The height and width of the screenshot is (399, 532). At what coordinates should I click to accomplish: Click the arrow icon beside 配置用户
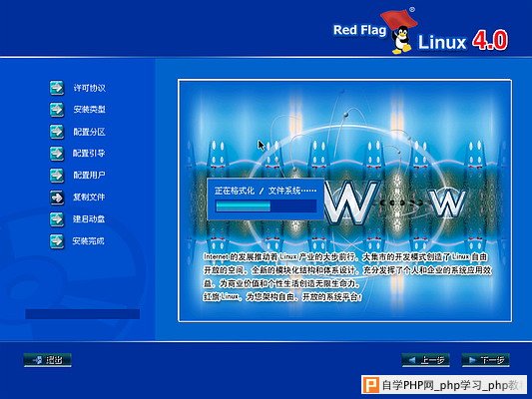click(x=57, y=176)
